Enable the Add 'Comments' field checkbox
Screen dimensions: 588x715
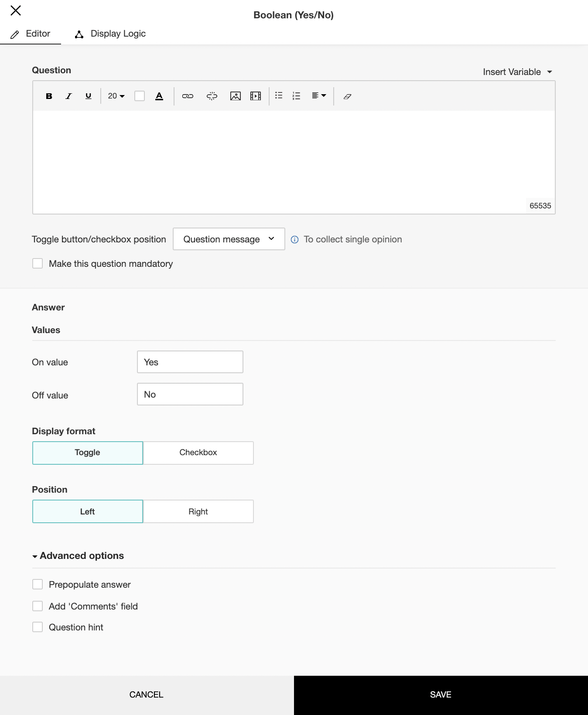pyautogui.click(x=38, y=606)
